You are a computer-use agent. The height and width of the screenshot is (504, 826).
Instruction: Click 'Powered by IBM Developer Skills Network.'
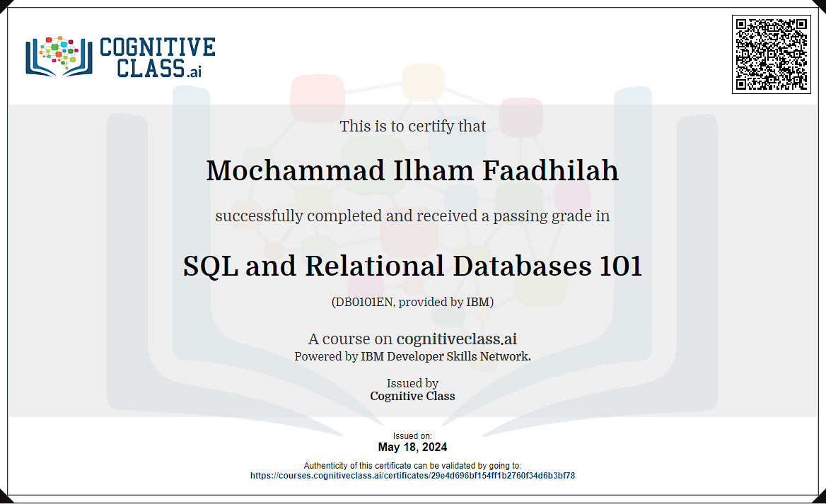412,356
